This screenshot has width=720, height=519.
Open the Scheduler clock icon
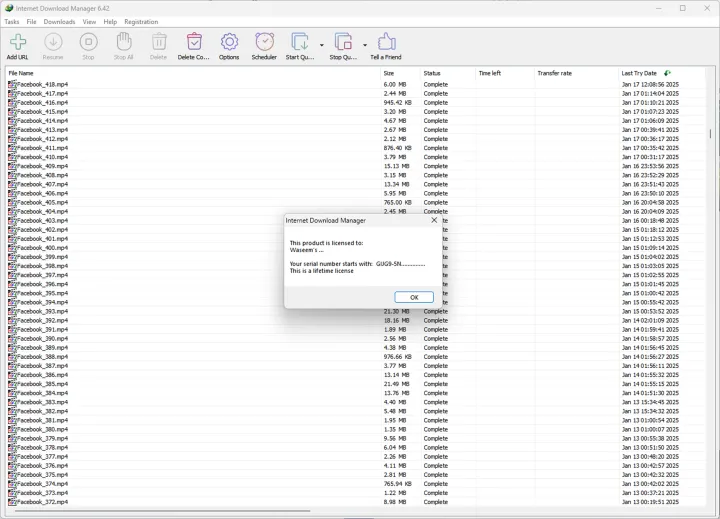coord(264,42)
